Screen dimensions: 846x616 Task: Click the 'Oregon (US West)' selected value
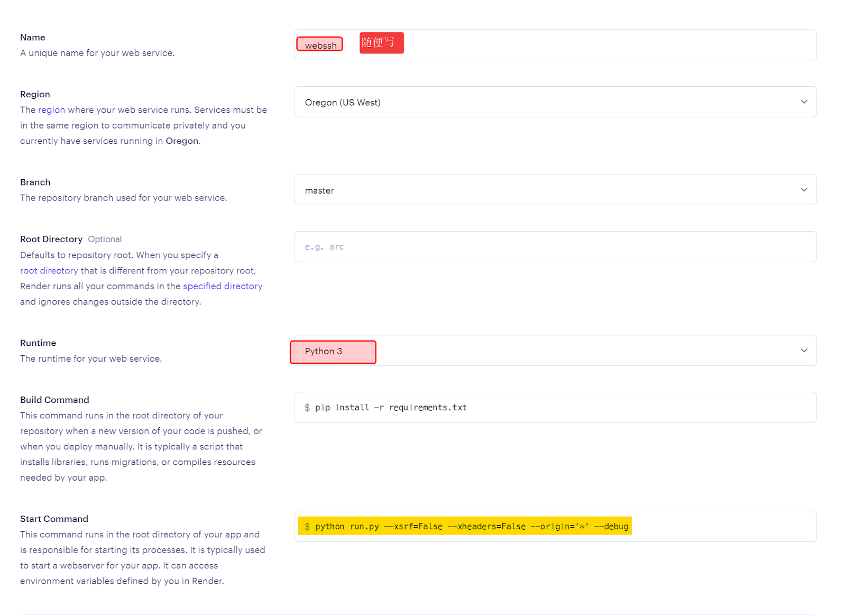click(343, 103)
